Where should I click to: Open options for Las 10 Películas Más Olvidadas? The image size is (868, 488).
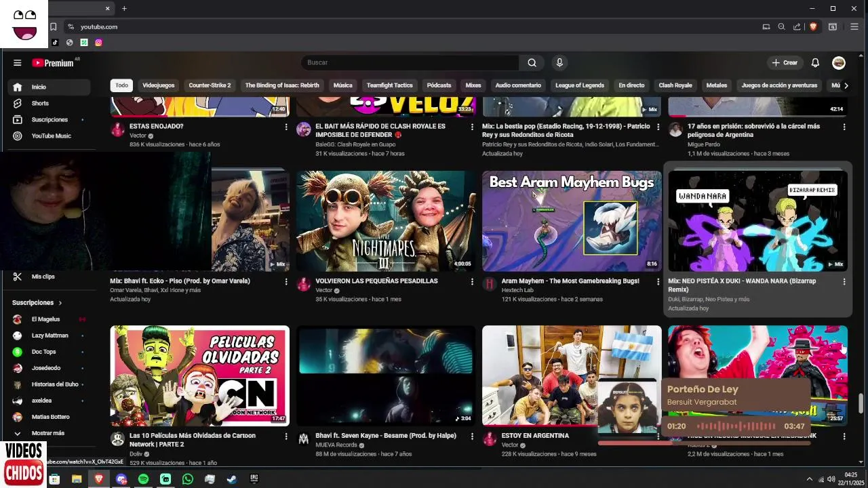[x=285, y=436]
